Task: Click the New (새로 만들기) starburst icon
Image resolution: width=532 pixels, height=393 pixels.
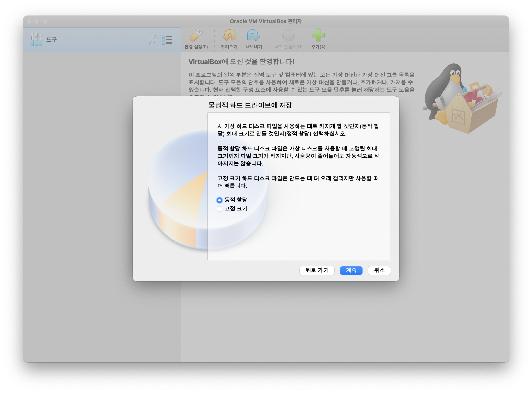Action: (x=288, y=35)
